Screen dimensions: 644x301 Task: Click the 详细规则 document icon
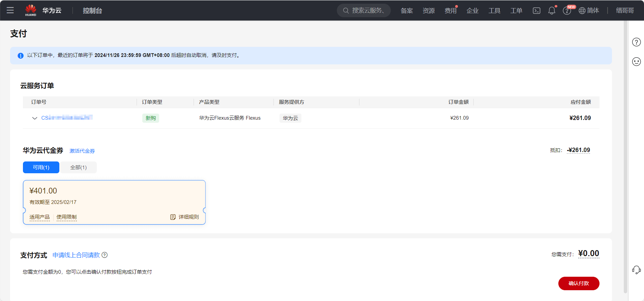tap(173, 217)
